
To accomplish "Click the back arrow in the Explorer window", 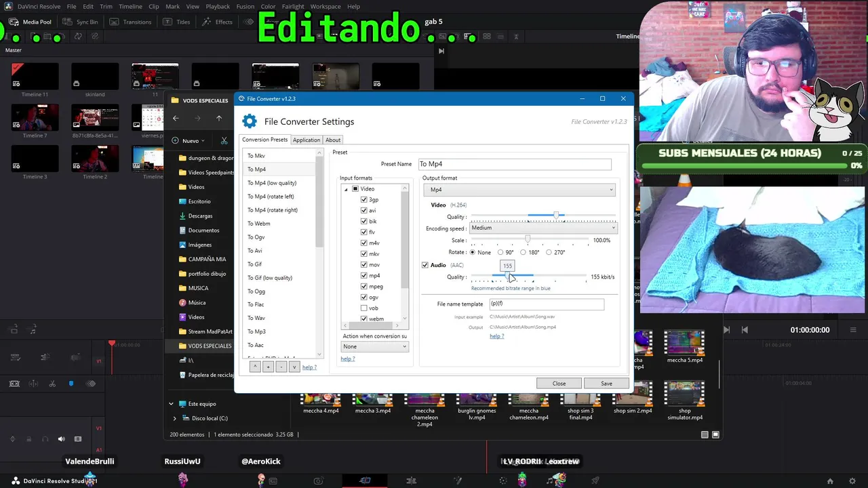I will coord(176,118).
